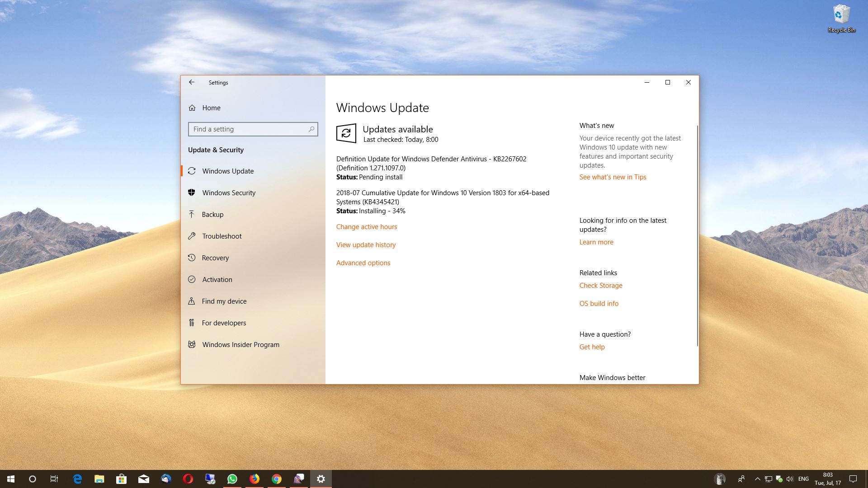Click the magnifier in Find a setting

point(311,129)
